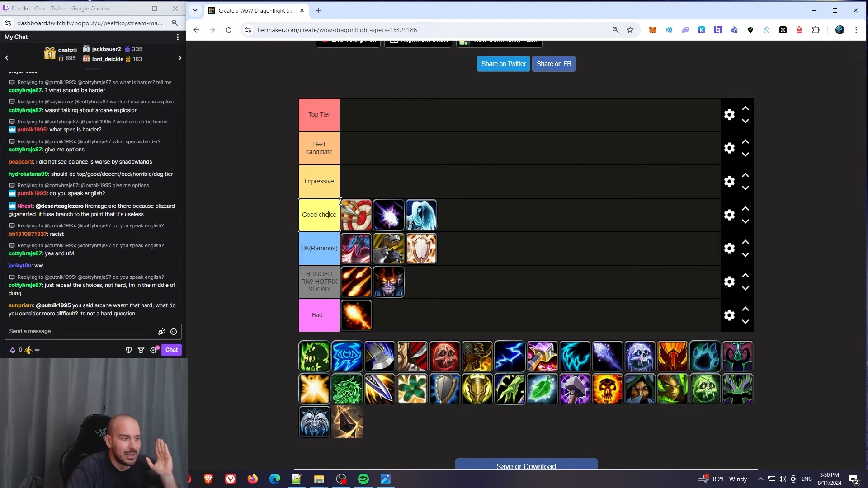The height and width of the screenshot is (488, 868).
Task: Click the Spotify taskbar icon
Action: click(x=363, y=479)
